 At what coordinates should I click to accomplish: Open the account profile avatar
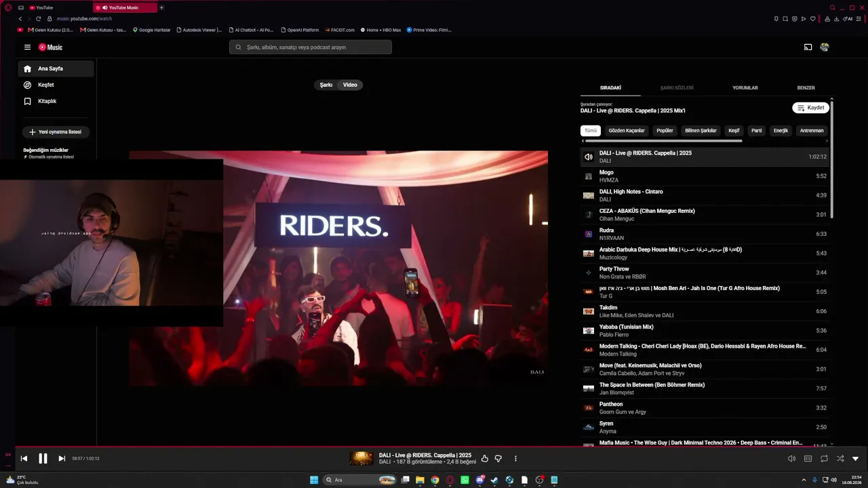click(x=825, y=47)
